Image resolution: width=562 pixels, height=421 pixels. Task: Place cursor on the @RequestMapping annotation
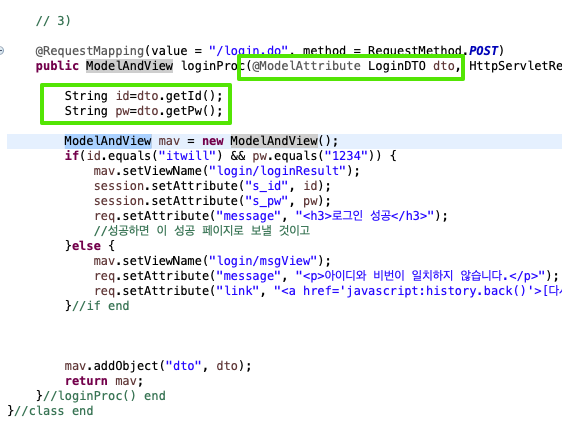pyautogui.click(x=90, y=51)
